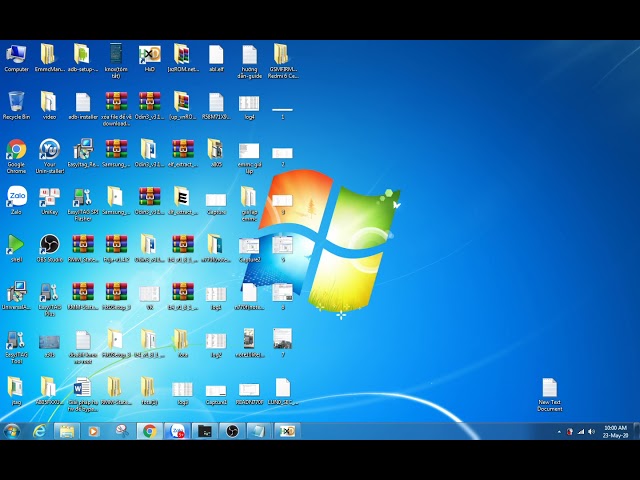Select the elf_extract RAR archive
Image resolution: width=640 pixels, height=480 pixels.
(183, 154)
